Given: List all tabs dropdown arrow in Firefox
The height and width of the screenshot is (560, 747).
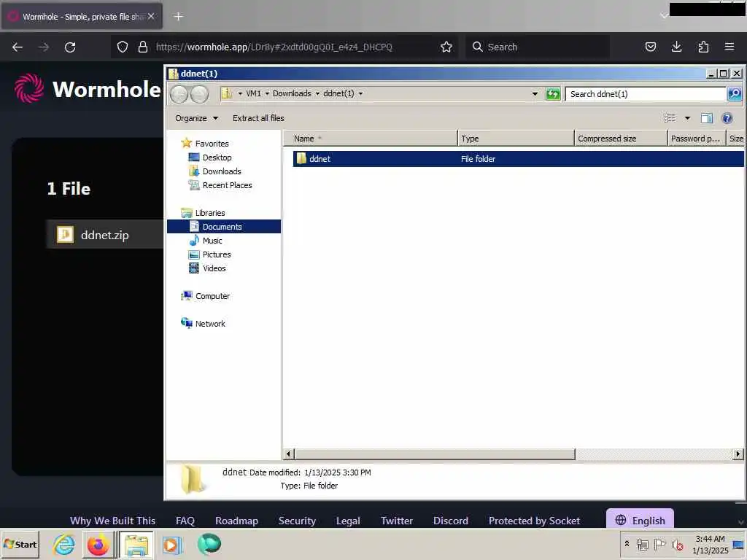Looking at the screenshot, I should tap(664, 16).
